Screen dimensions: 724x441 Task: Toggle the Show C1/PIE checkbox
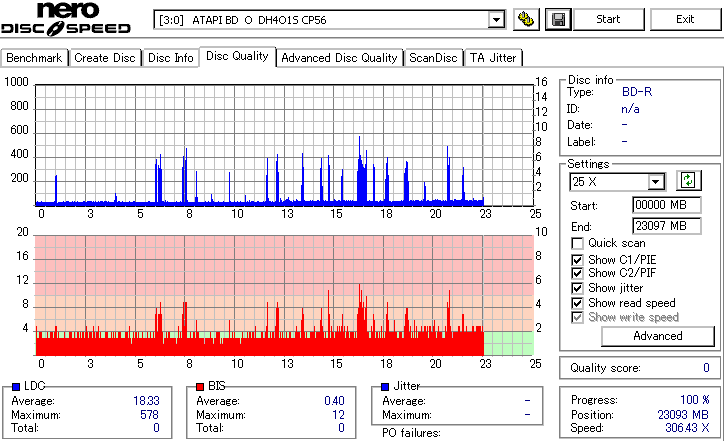coord(577,260)
